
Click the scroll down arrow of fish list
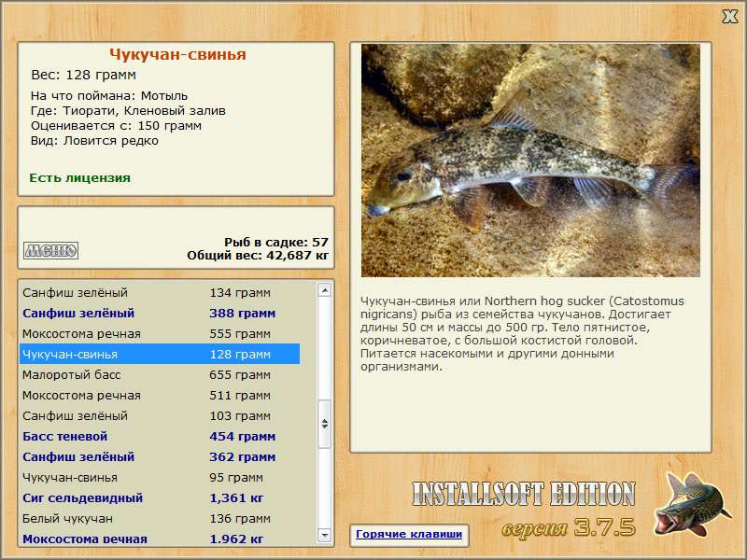coord(324,535)
